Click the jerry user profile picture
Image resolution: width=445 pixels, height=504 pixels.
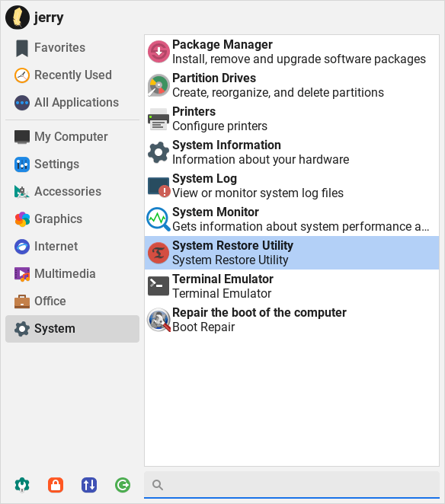[18, 18]
